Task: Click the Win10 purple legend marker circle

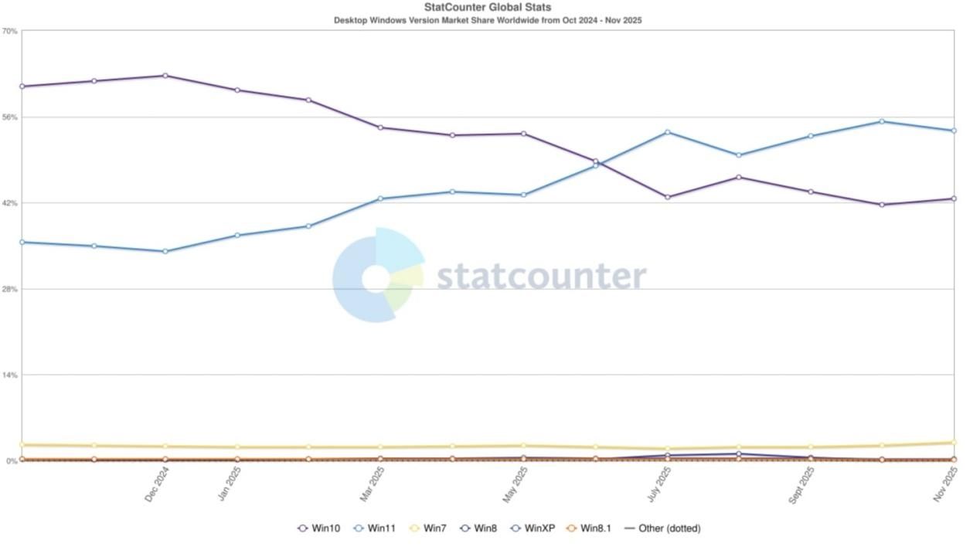Action: coord(303,528)
